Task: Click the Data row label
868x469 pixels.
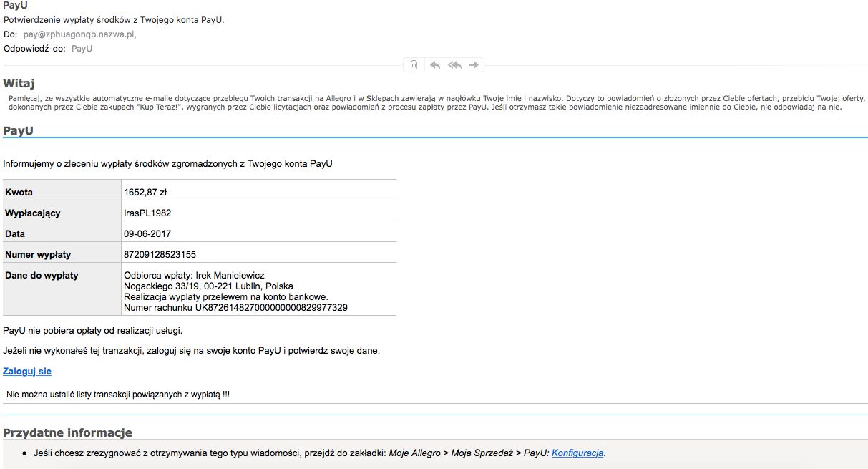Action: tap(15, 233)
